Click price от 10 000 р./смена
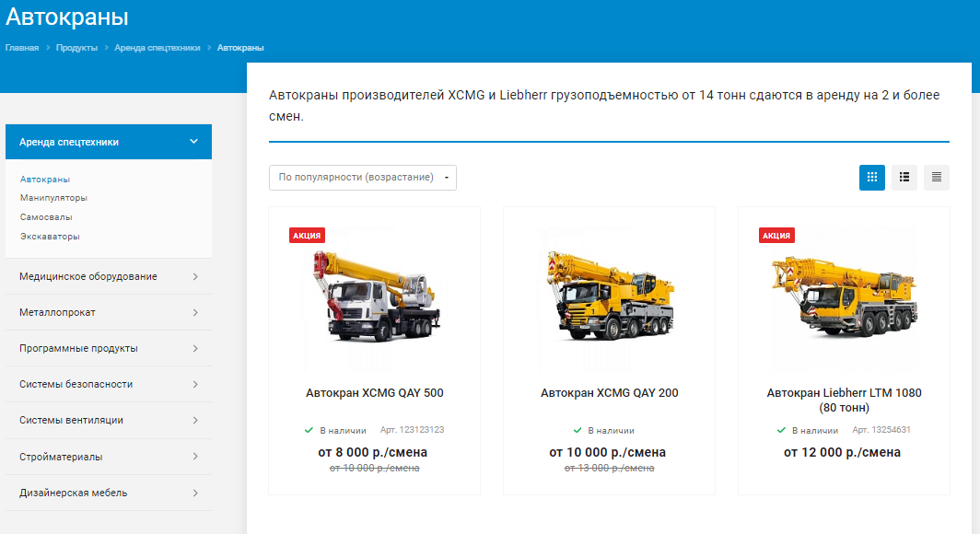Screen dimensions: 980x534 [608, 452]
